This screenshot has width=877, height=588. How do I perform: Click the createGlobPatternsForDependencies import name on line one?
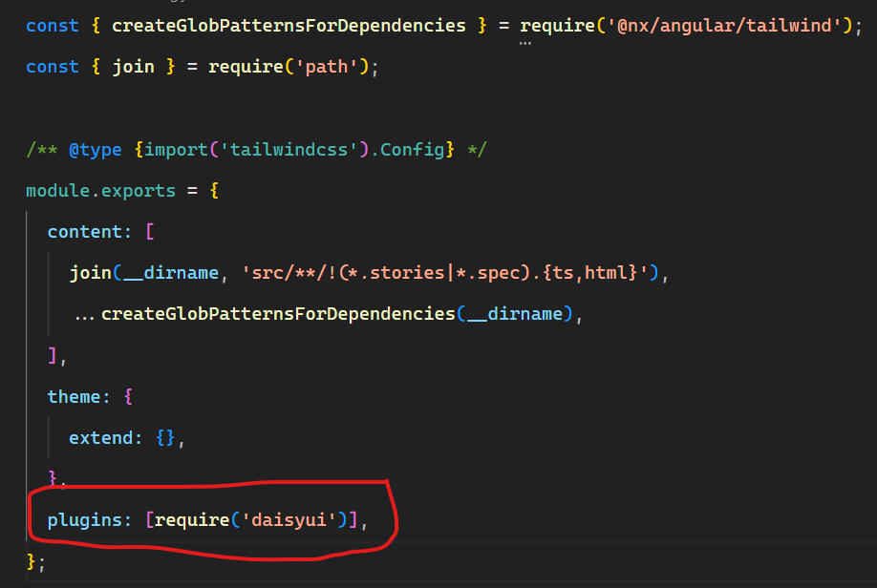289,26
